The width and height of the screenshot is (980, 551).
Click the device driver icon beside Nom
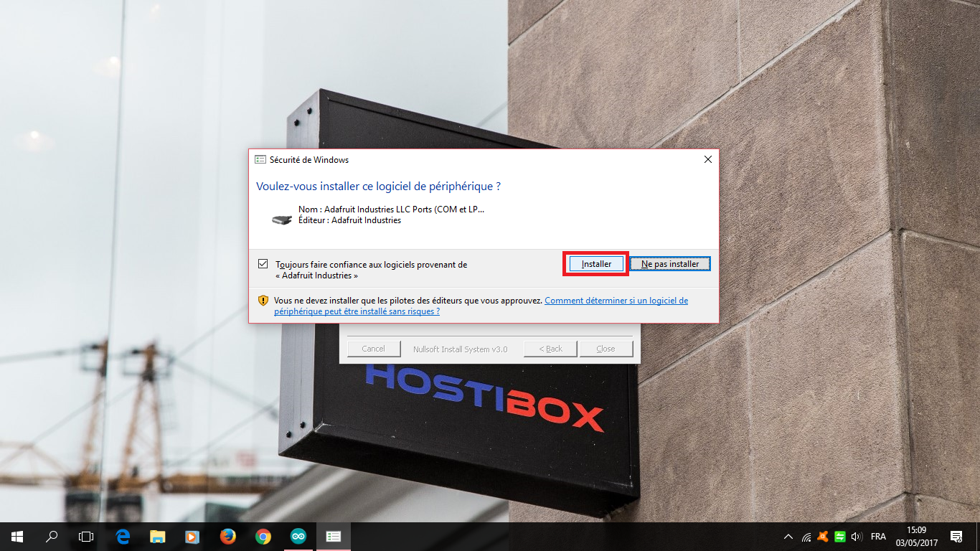[283, 220]
